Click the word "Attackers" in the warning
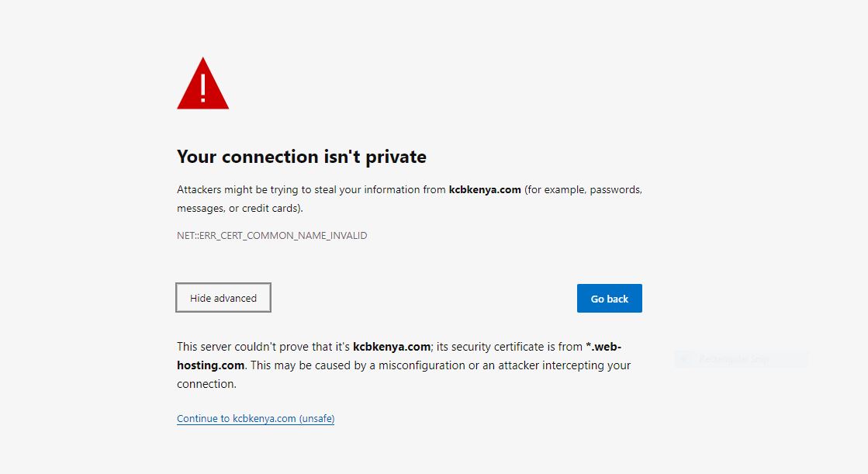The height and width of the screenshot is (474, 868). 199,189
